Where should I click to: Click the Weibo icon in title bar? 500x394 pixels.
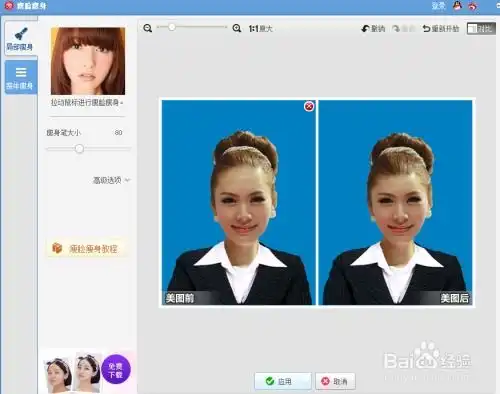coord(472,6)
